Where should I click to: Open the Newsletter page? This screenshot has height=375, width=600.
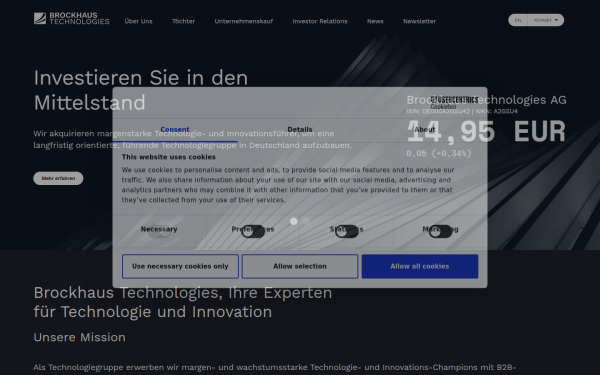419,21
